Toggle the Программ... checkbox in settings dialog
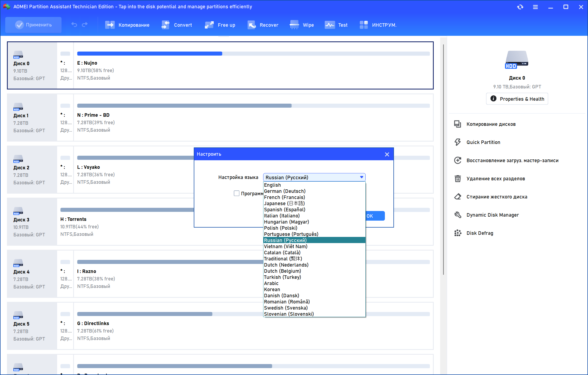Image resolution: width=588 pixels, height=375 pixels. (236, 193)
